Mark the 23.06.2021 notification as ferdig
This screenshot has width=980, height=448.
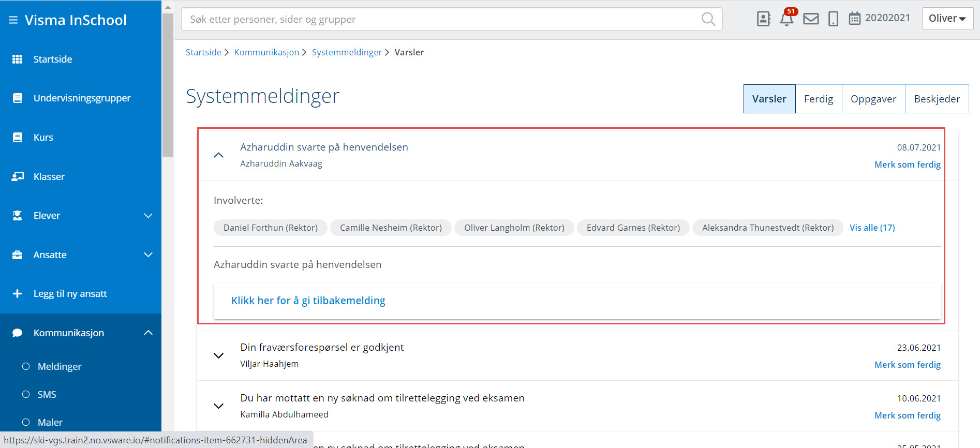908,365
